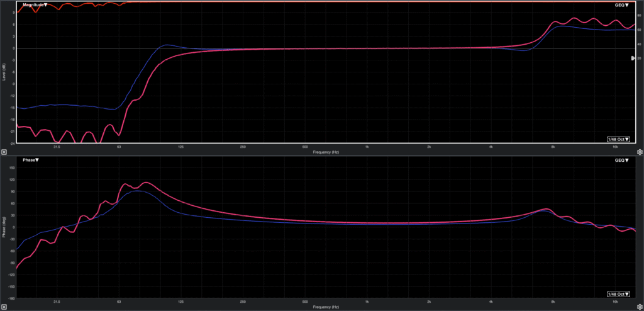
Task: Change 1/48 Oct smoothing in the Magnitude plot
Action: tap(619, 139)
